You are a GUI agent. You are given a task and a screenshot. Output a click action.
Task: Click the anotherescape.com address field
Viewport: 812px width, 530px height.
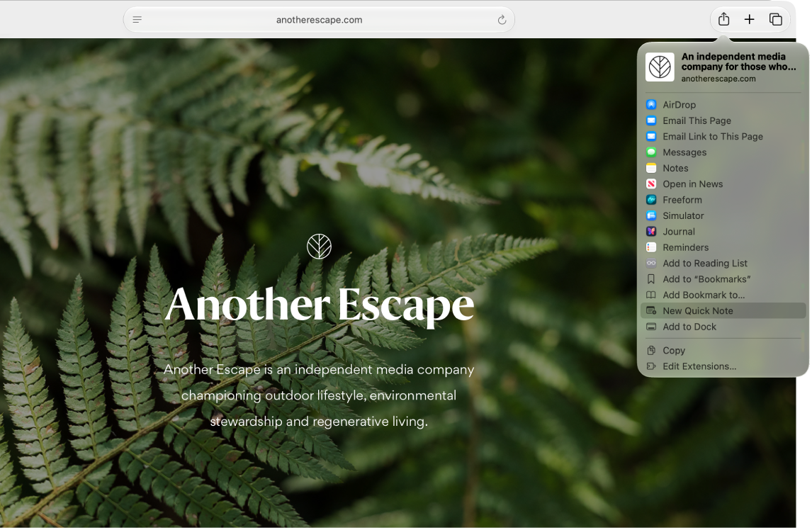320,20
